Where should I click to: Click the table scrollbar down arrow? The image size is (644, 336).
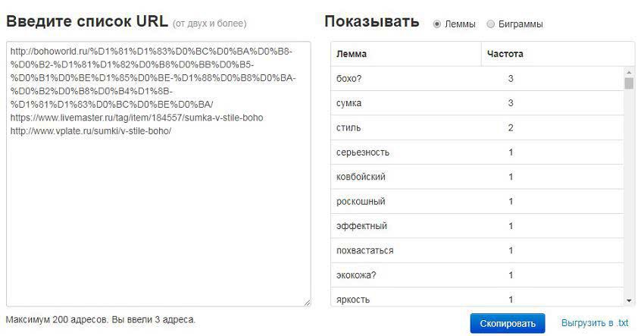coord(629,300)
